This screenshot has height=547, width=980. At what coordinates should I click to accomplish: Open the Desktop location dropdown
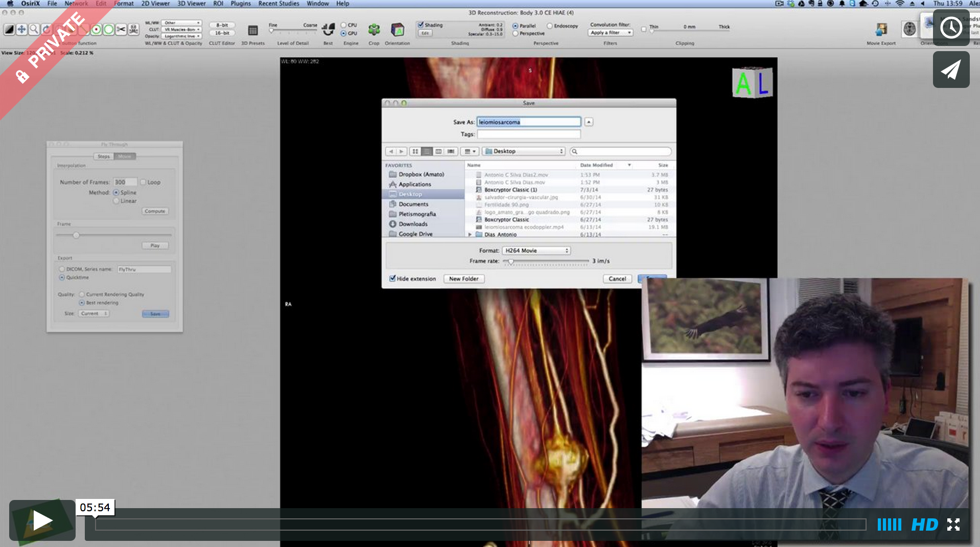[x=524, y=151]
